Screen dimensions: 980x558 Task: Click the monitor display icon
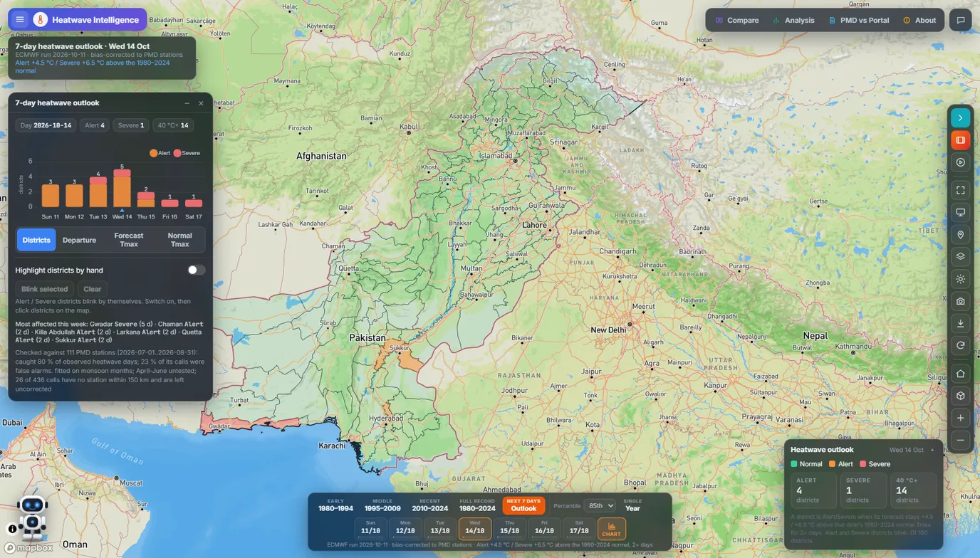pyautogui.click(x=960, y=212)
